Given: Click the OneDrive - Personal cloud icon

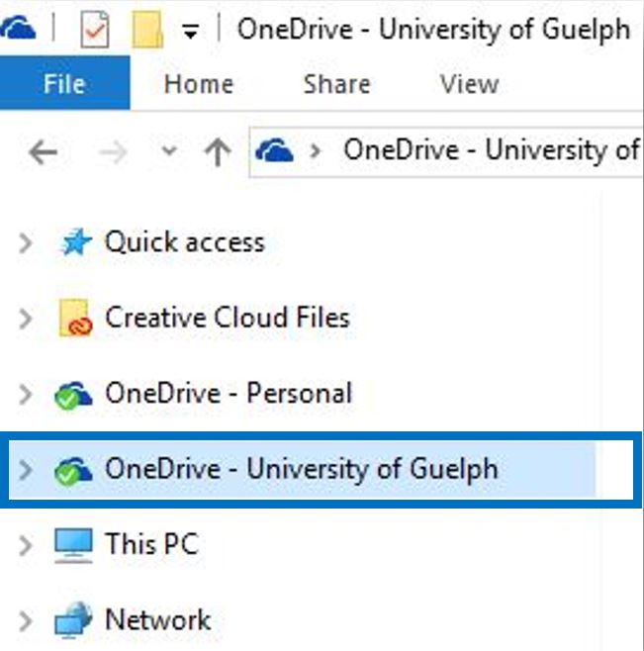Looking at the screenshot, I should [x=75, y=395].
